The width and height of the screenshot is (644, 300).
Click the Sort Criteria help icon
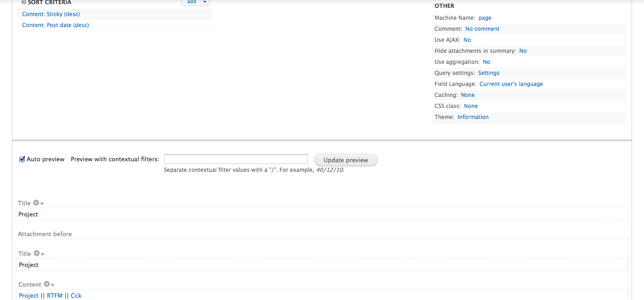click(24, 2)
